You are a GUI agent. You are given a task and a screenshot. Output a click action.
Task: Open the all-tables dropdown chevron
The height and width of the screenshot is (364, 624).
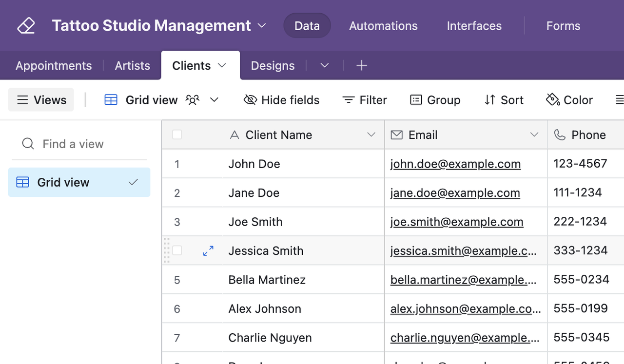(x=325, y=65)
